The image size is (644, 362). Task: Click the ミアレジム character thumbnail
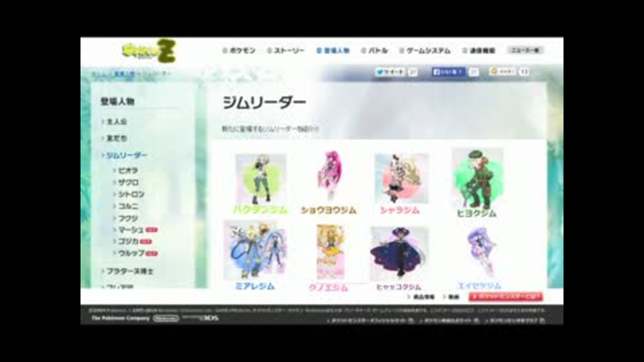(255, 251)
